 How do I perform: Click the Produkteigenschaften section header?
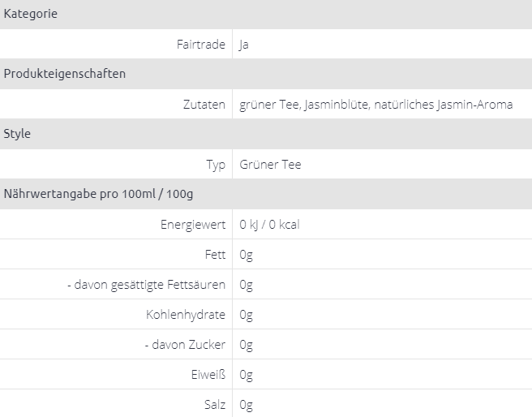(x=65, y=74)
